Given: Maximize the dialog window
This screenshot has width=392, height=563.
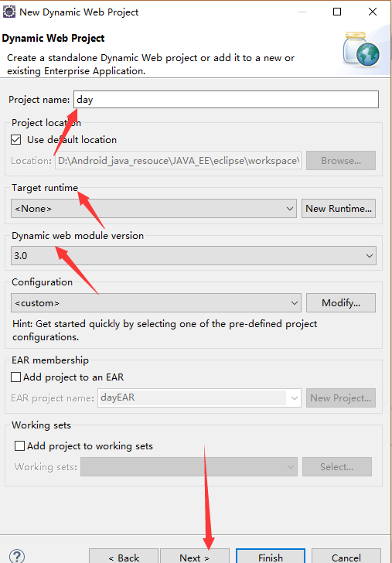Looking at the screenshot, I should 337,12.
